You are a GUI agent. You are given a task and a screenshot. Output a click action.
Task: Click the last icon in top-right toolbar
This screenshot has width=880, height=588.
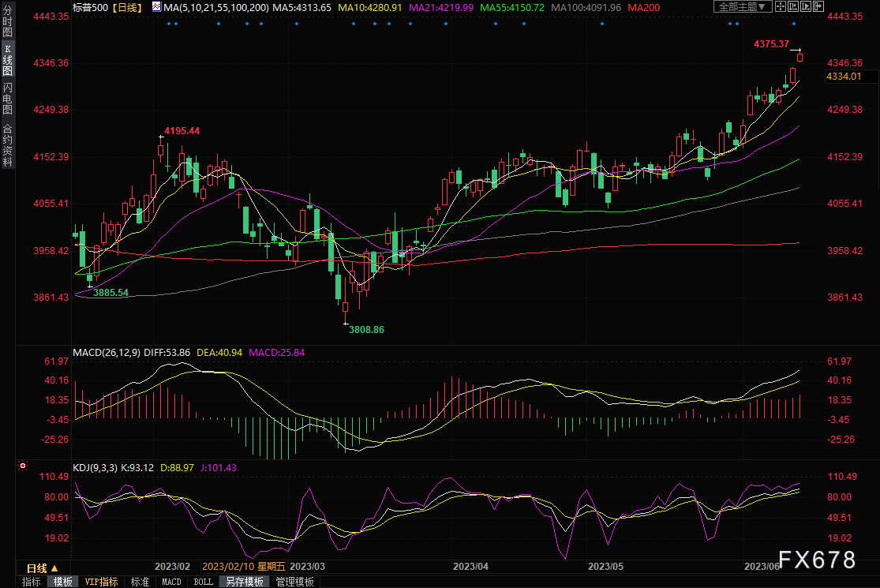point(818,6)
